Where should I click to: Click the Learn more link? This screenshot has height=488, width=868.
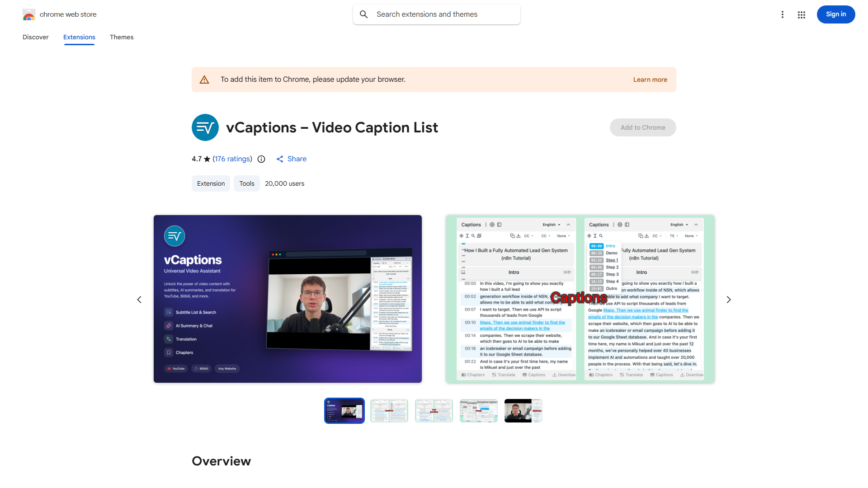[650, 80]
